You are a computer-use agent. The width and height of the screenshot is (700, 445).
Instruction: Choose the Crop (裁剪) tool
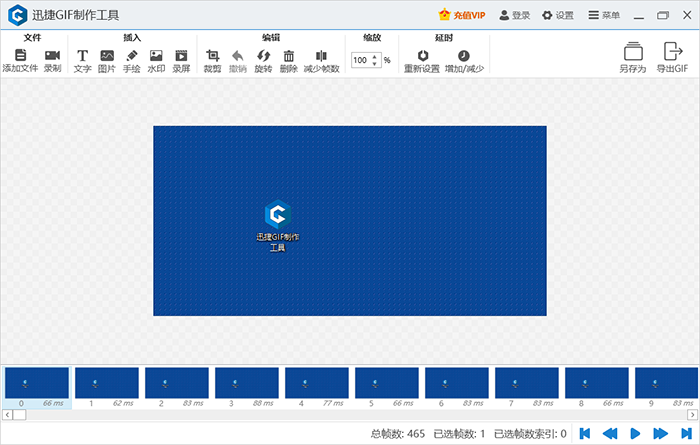[x=212, y=57]
